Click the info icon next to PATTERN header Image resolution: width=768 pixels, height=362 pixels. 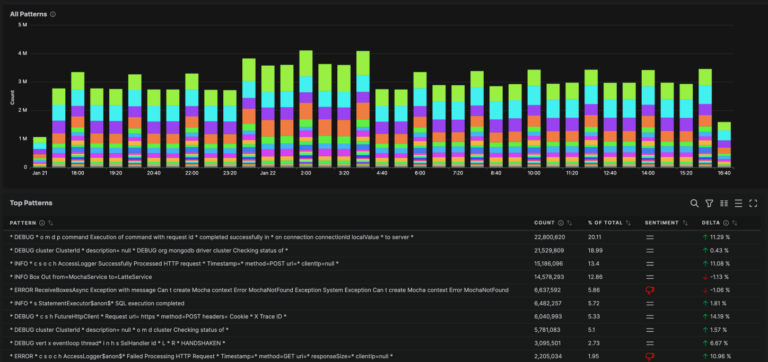[x=42, y=223]
